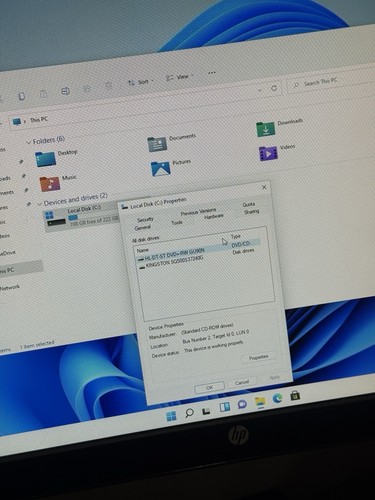The height and width of the screenshot is (500, 375).
Task: Open address bar history dropdown chevron
Action: [260, 90]
